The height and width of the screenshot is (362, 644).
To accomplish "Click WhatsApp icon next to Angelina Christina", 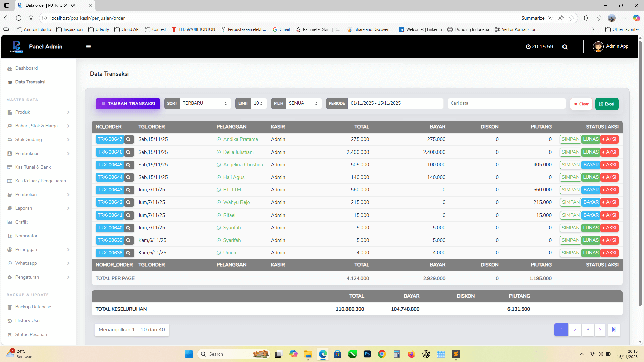I will pyautogui.click(x=219, y=165).
